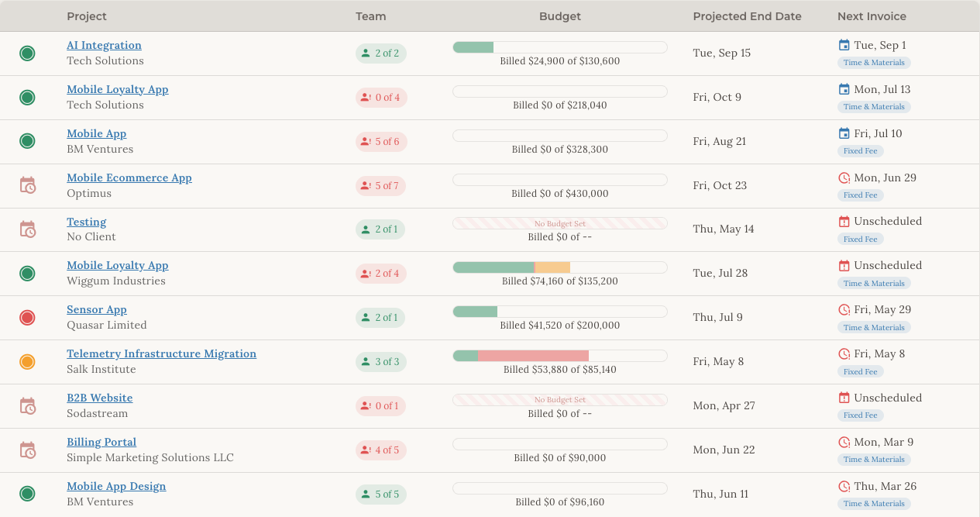980x517 pixels.
Task: Click the green status icon for Mobile App
Action: pos(27,141)
